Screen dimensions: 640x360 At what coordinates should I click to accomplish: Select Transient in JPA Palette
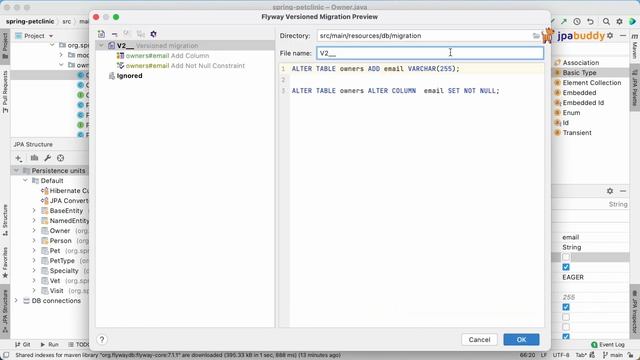577,133
